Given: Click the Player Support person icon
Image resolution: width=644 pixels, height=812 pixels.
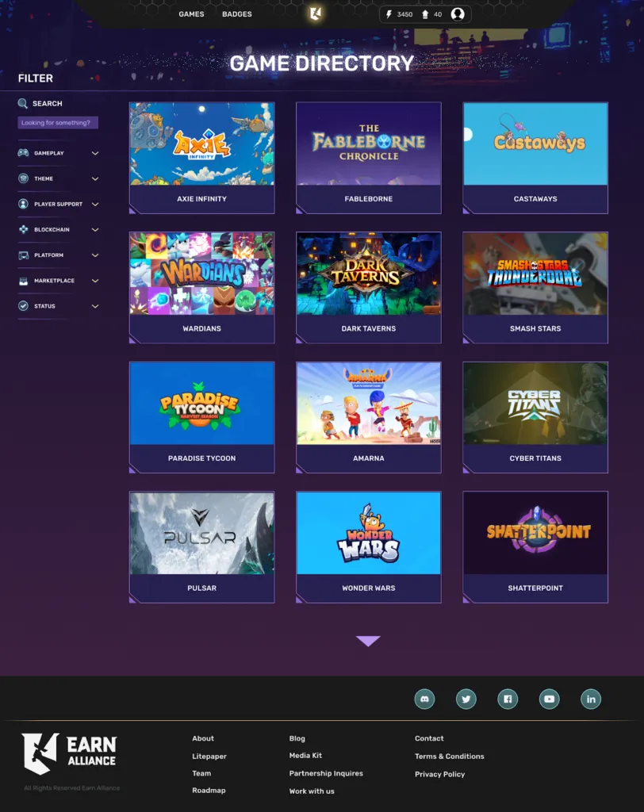Looking at the screenshot, I should (x=23, y=204).
